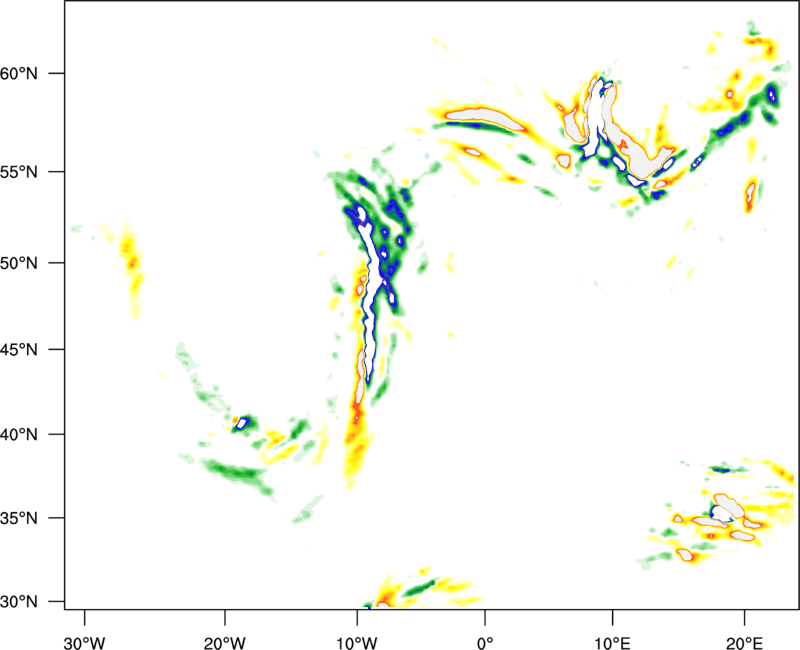Click the 10°W longitude label

[x=356, y=643]
